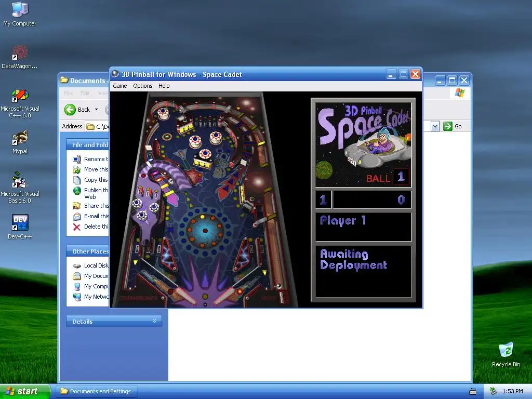Viewport: 532px width, 399px height.
Task: Click the keyboard icon in system tray
Action: [x=473, y=392]
